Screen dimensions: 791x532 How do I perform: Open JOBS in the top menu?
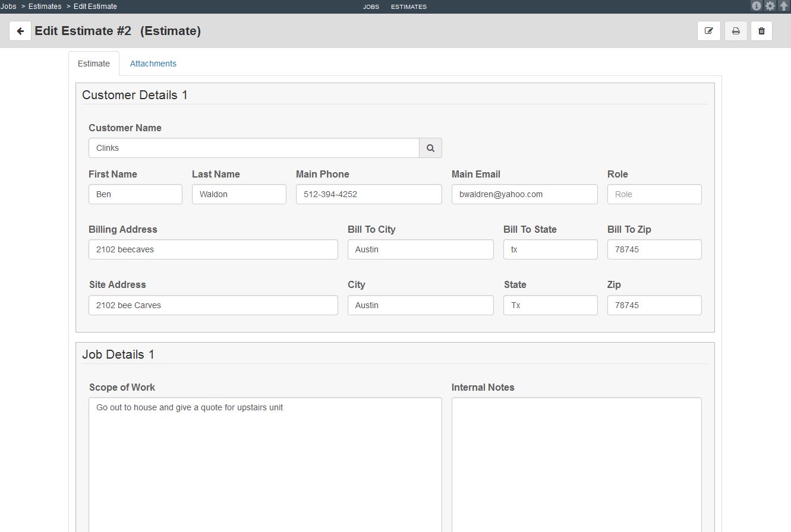371,7
